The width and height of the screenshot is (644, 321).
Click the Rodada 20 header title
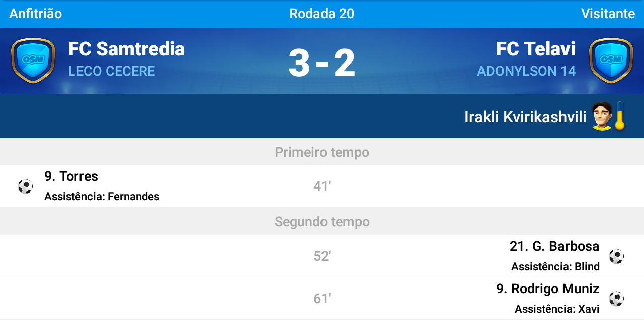point(322,14)
